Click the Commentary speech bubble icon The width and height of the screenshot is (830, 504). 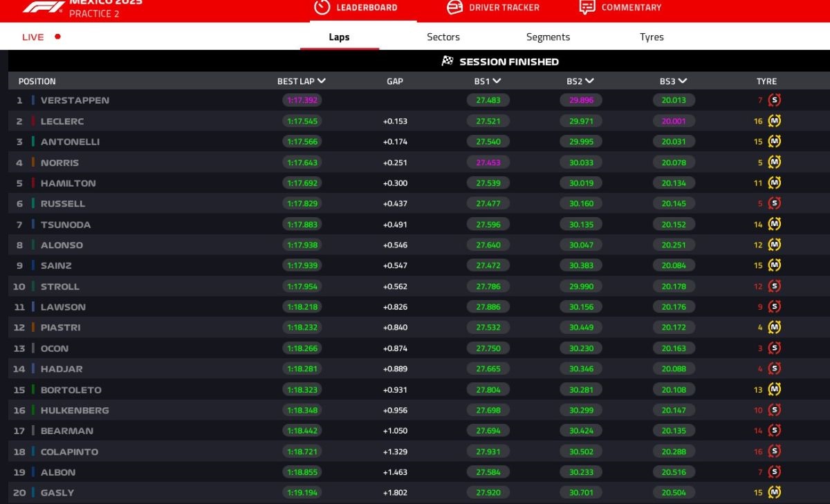[587, 7]
